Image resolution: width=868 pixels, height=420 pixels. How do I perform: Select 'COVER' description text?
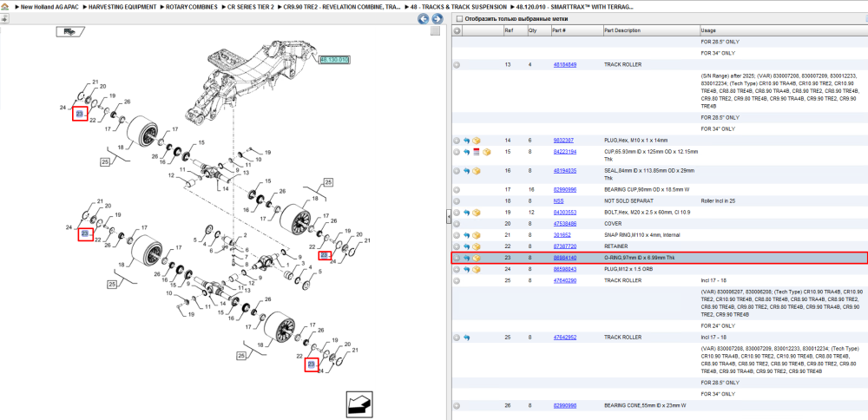612,224
